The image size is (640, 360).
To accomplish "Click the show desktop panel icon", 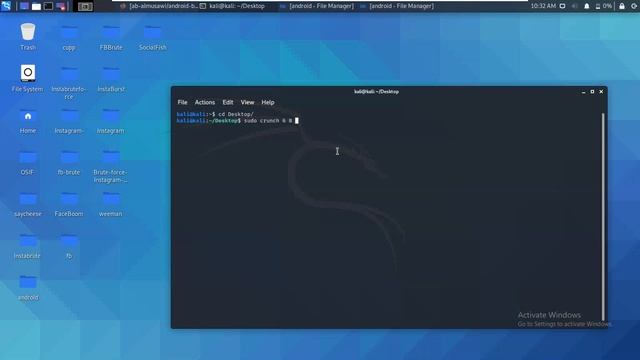I will coord(24,6).
